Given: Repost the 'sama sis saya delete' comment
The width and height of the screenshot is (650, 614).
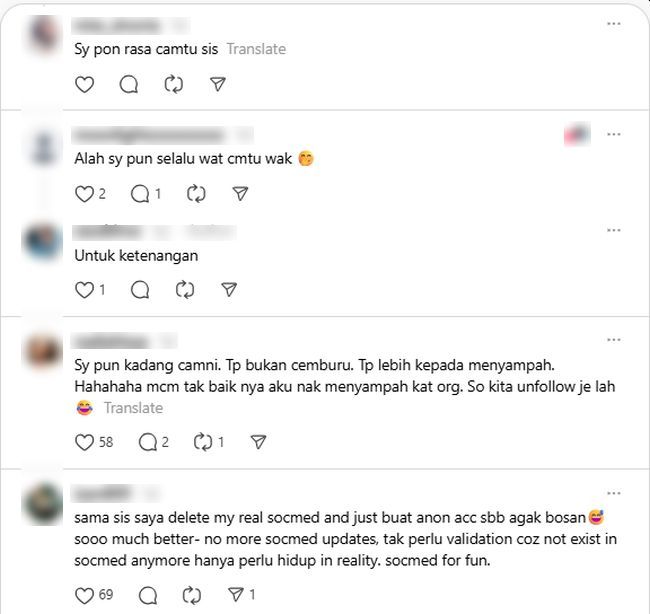Looking at the screenshot, I should tap(192, 595).
